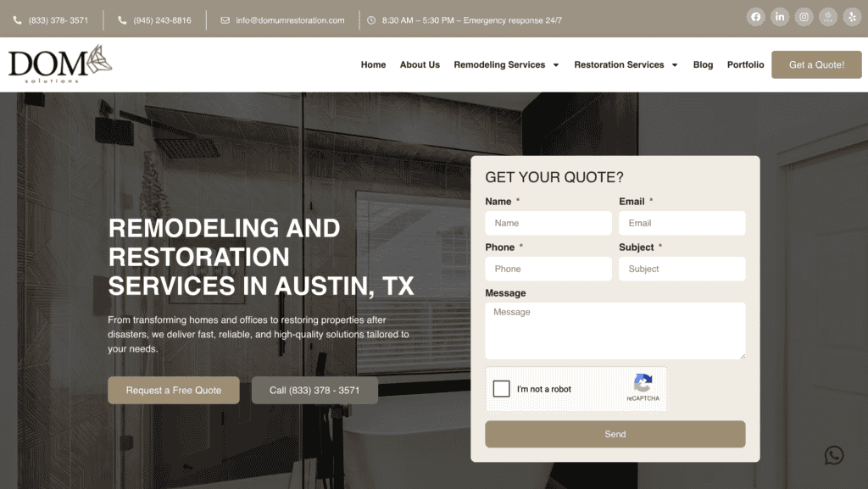Focus the Email input field

pos(682,223)
